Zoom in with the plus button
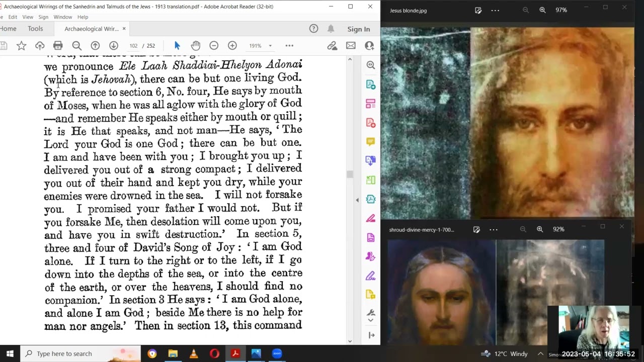Image resolution: width=644 pixels, height=362 pixels. (232, 46)
